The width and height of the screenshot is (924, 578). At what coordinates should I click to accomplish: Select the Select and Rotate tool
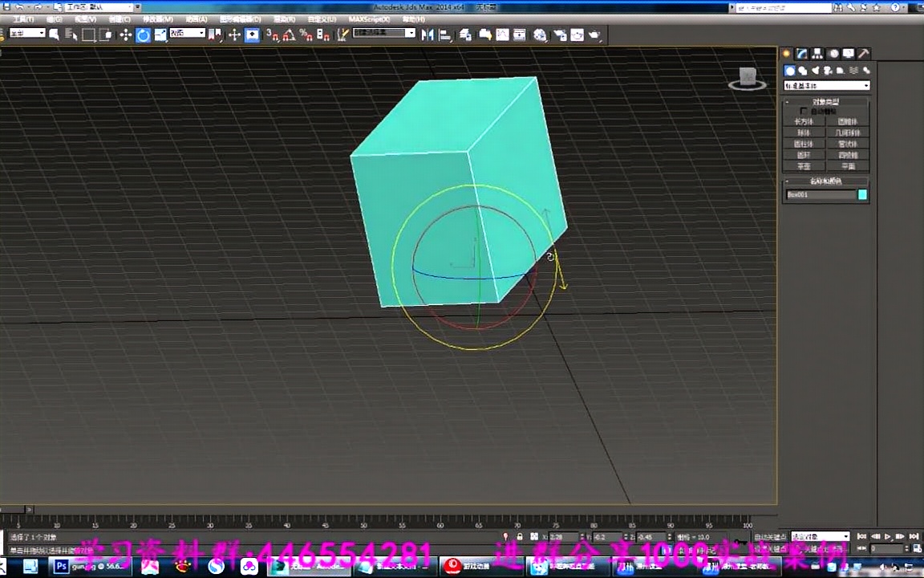pos(143,35)
